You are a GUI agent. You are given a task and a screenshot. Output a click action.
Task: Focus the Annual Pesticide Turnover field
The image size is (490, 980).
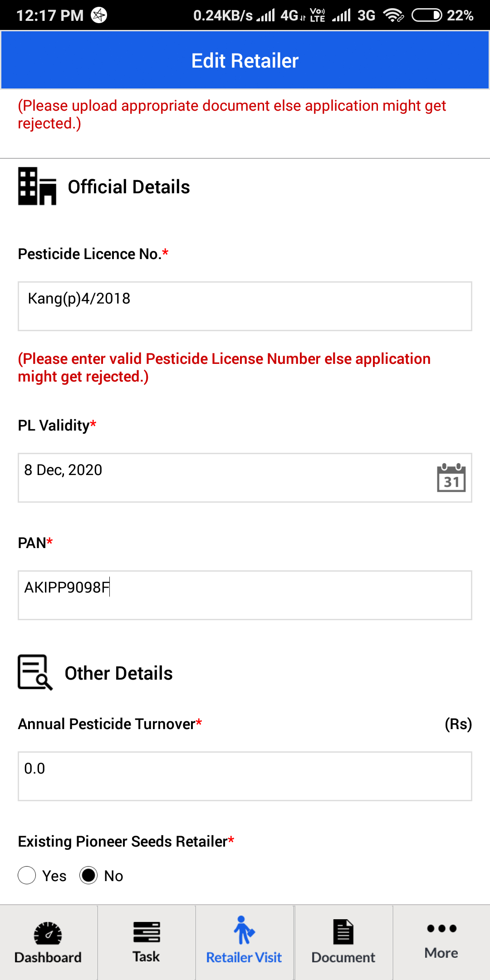pos(245,776)
